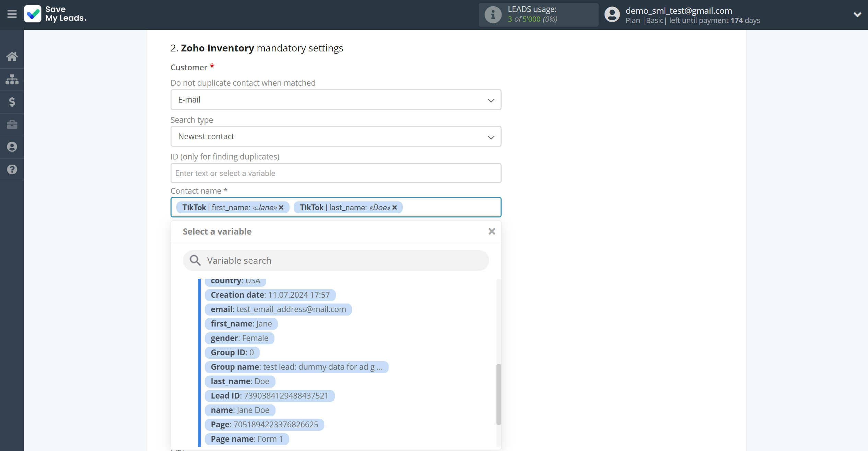The image size is (868, 451).
Task: Close the Select a variable panel
Action: (x=492, y=232)
